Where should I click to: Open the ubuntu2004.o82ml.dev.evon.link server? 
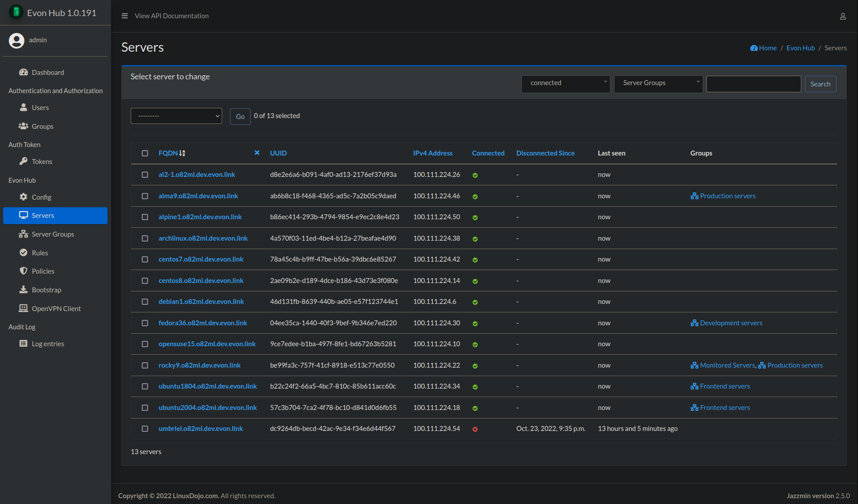(208, 408)
